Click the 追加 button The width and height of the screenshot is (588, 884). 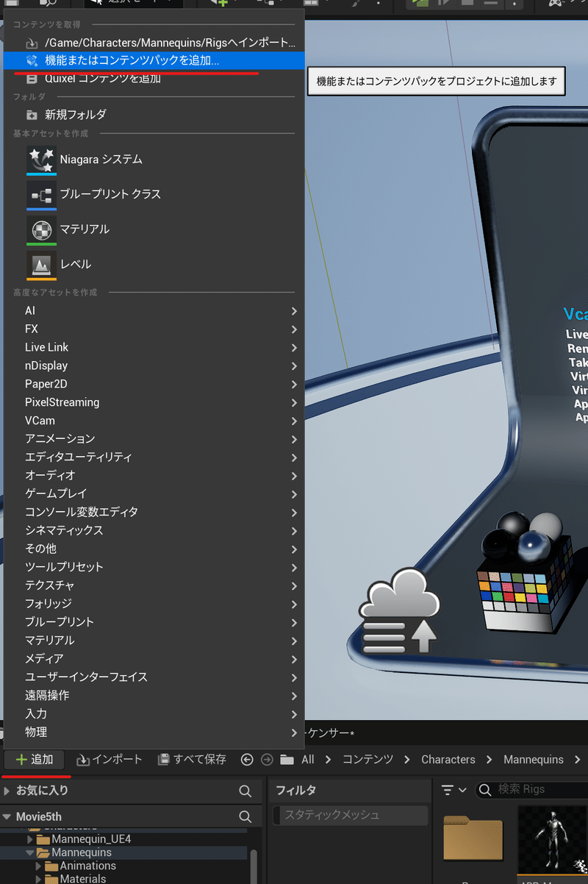coord(35,760)
